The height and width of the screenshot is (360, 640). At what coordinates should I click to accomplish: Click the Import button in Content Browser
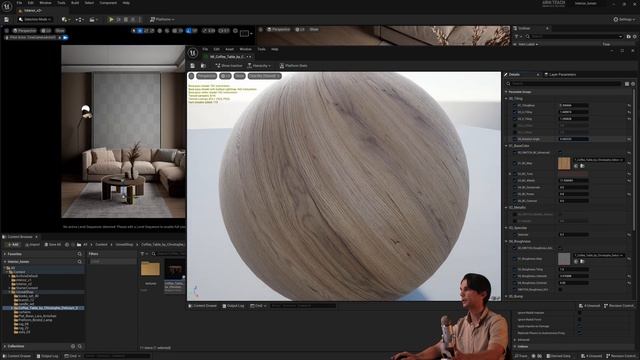32,244
